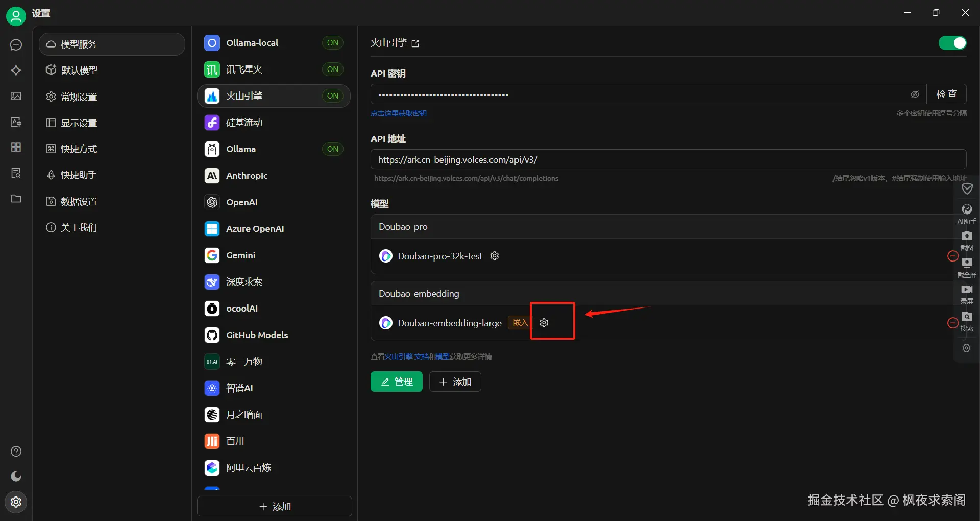Open the image painting sidebar icon

(16, 96)
